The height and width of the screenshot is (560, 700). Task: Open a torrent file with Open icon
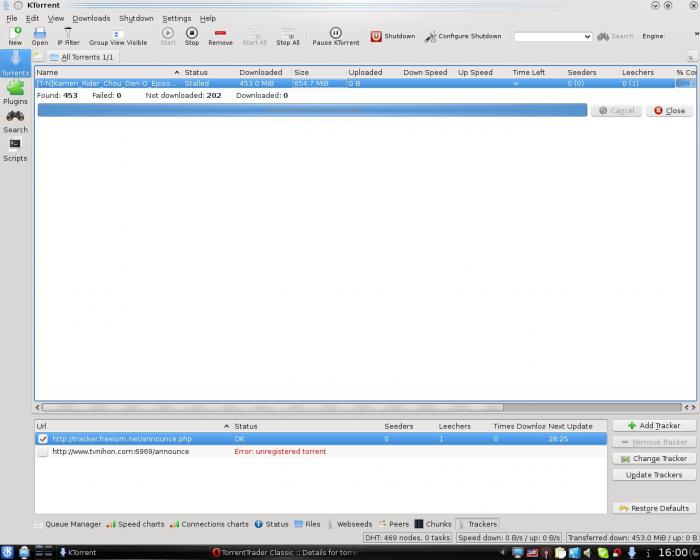point(40,36)
